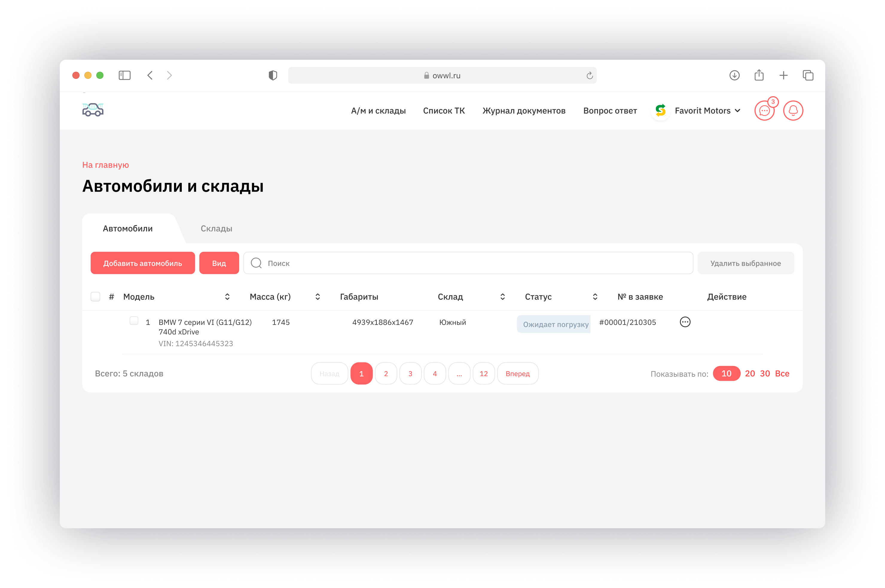Click the car logo icon

93,110
